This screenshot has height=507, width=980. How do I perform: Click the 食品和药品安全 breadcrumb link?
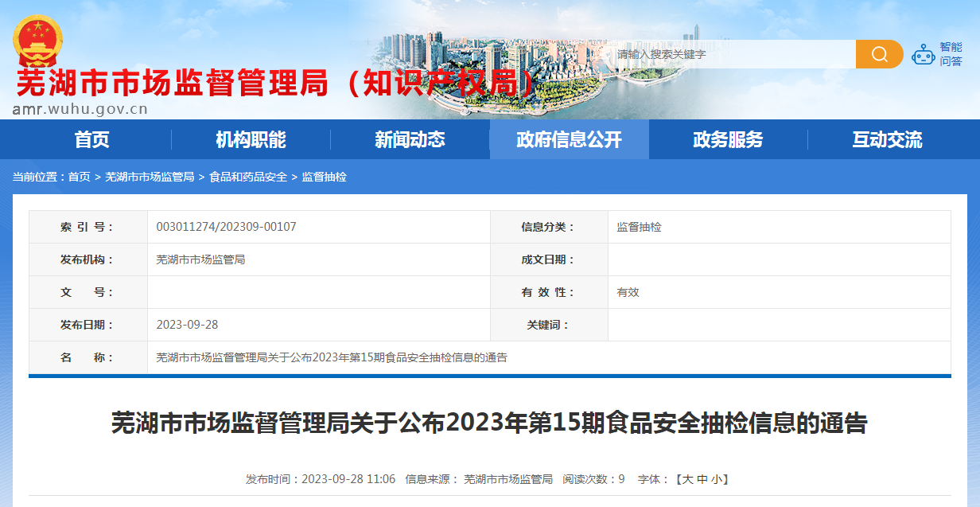tap(248, 177)
